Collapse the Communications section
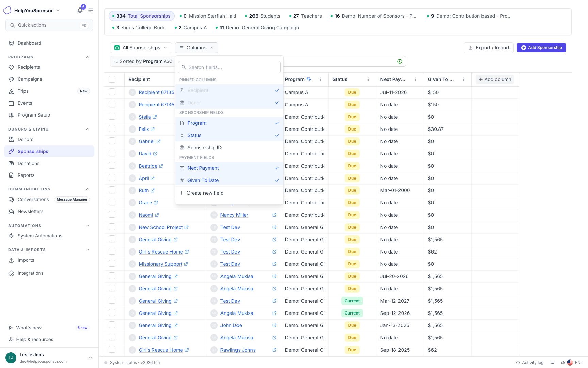588x368 pixels. pos(88,189)
